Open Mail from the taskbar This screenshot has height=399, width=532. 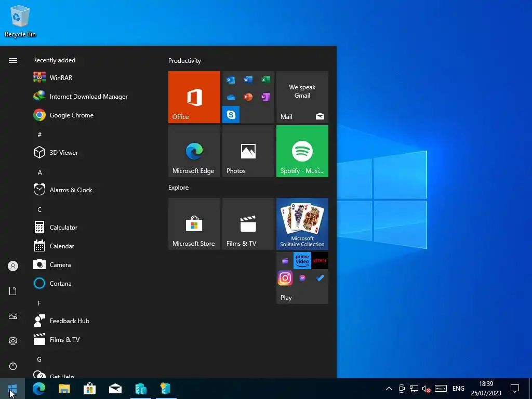click(x=115, y=389)
